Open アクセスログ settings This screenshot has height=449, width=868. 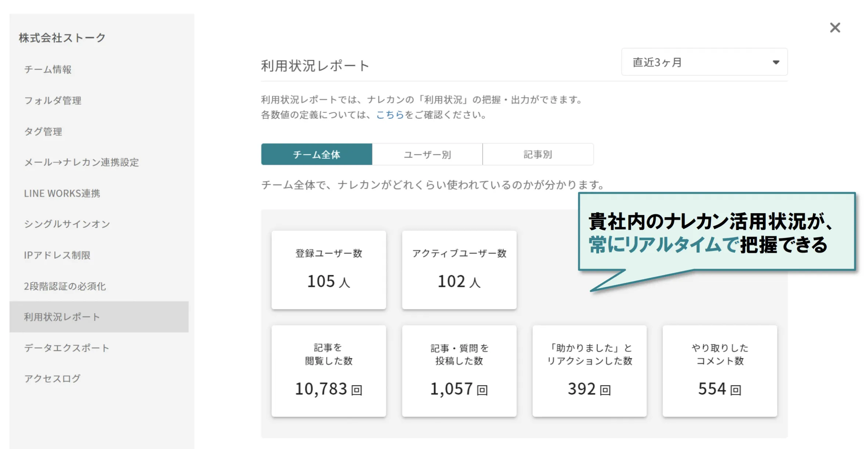[x=53, y=378]
